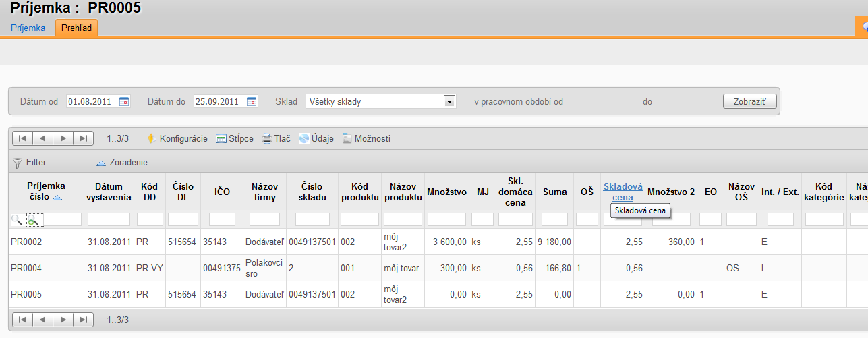Click Kód DD cell PR-VY
The width and height of the screenshot is (868, 338).
pyautogui.click(x=149, y=268)
